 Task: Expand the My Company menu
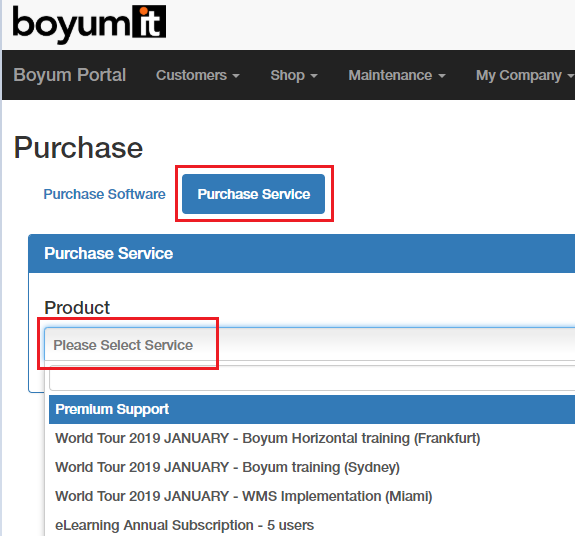[525, 75]
